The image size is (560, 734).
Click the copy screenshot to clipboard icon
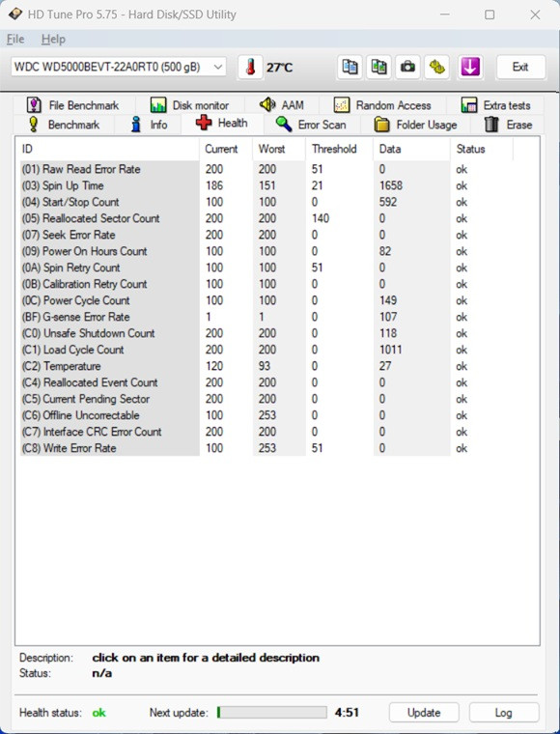click(378, 68)
